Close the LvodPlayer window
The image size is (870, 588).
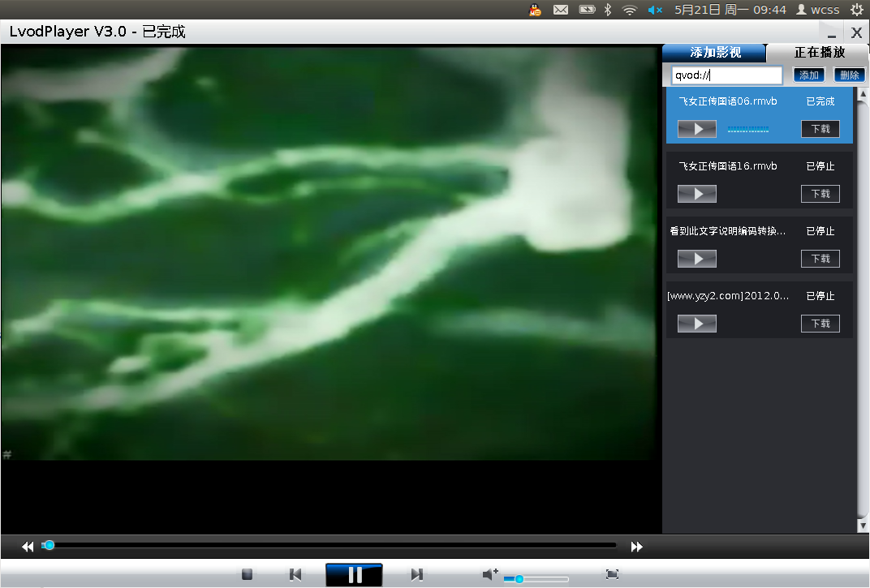pyautogui.click(x=857, y=32)
